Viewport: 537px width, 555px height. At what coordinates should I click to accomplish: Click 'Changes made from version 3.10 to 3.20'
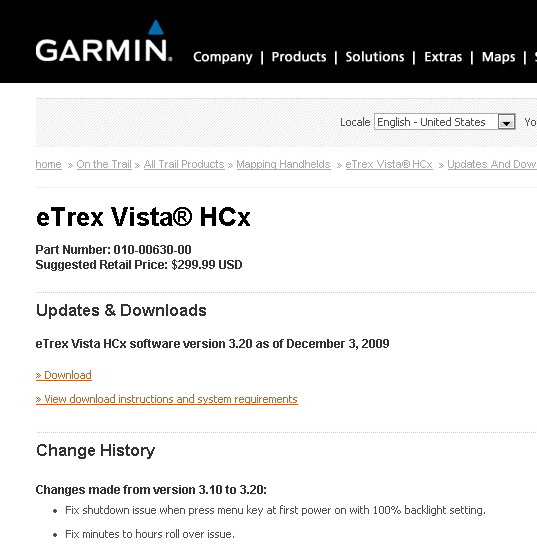click(151, 490)
